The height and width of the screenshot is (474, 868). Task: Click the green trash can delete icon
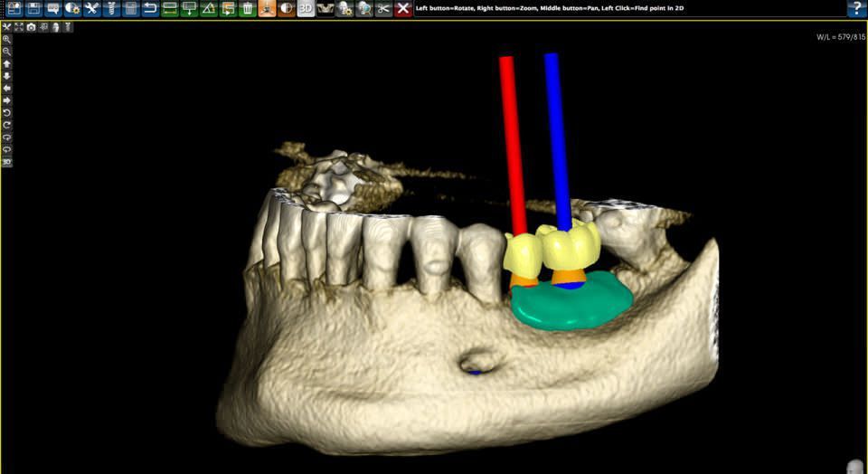click(x=247, y=8)
